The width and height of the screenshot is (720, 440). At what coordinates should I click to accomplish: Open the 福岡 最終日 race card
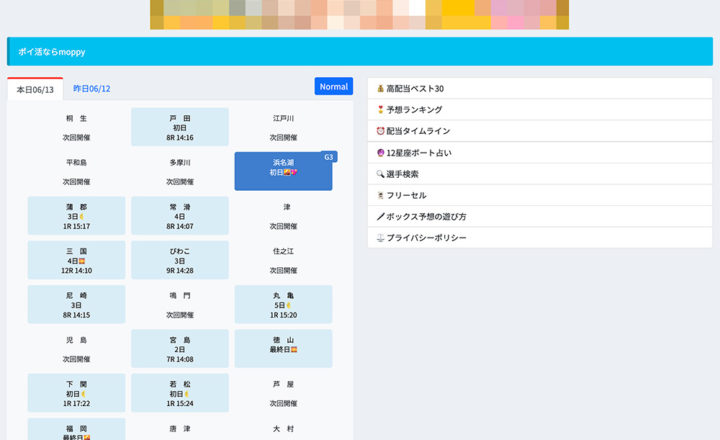(x=76, y=430)
